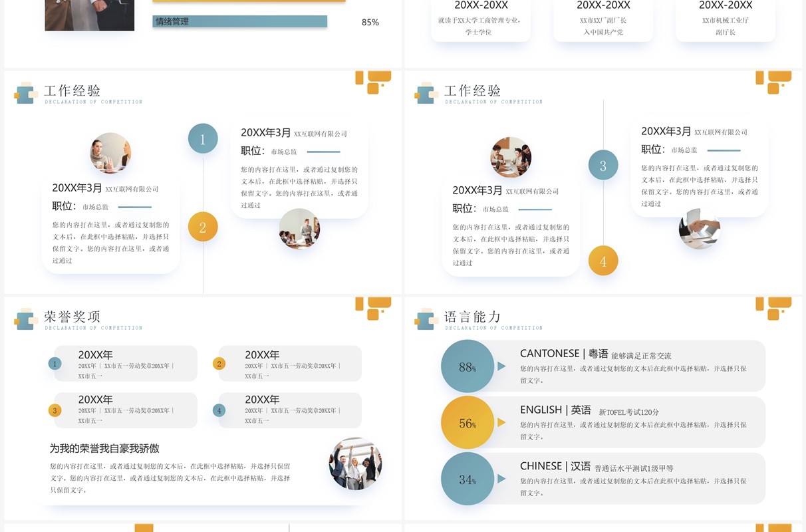Select small orange badge 2 in 荣誉奖项 slide

click(219, 363)
